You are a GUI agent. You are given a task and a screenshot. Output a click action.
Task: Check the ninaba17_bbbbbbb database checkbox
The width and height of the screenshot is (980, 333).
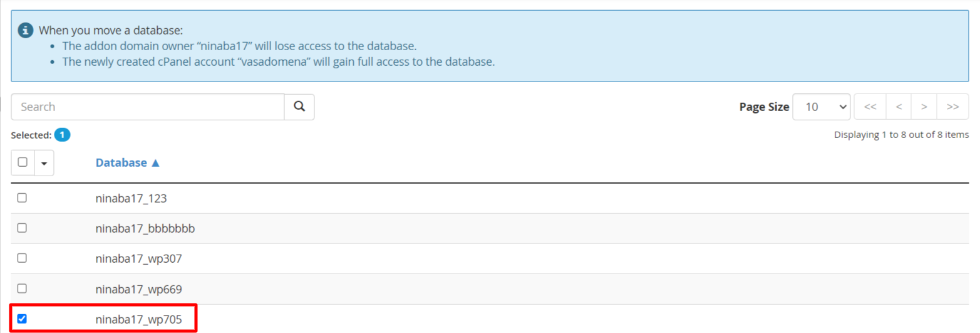pos(22,228)
